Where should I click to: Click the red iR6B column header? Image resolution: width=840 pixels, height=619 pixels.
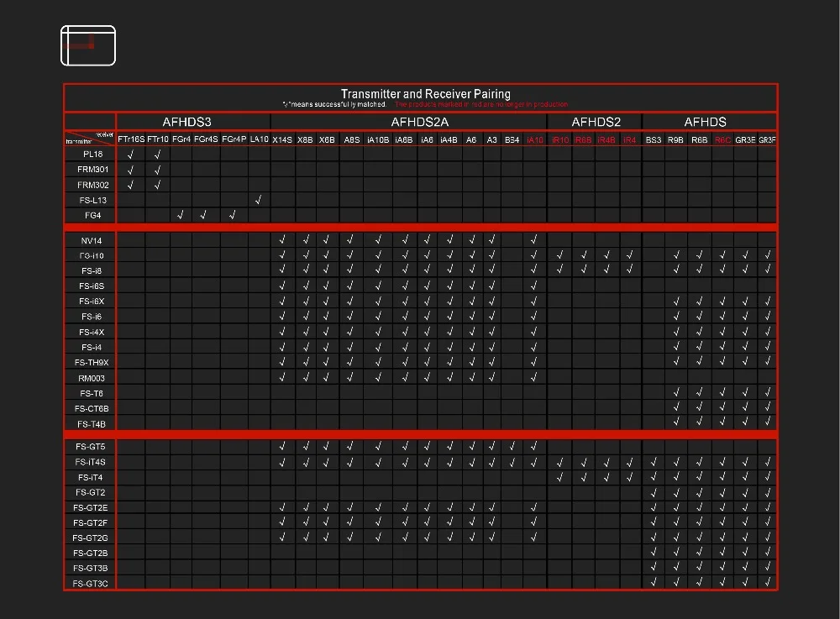(583, 139)
